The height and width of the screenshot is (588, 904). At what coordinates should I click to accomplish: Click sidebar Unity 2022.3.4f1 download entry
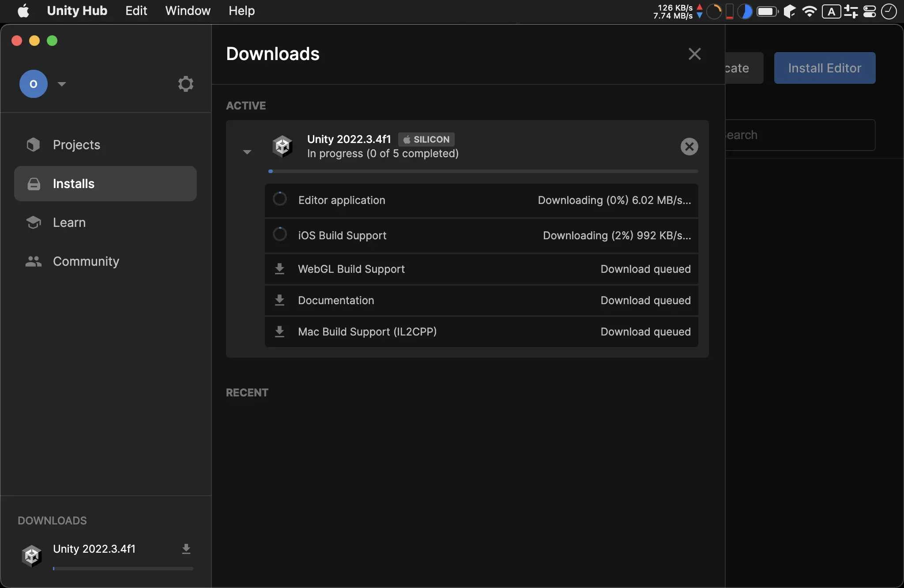106,555
